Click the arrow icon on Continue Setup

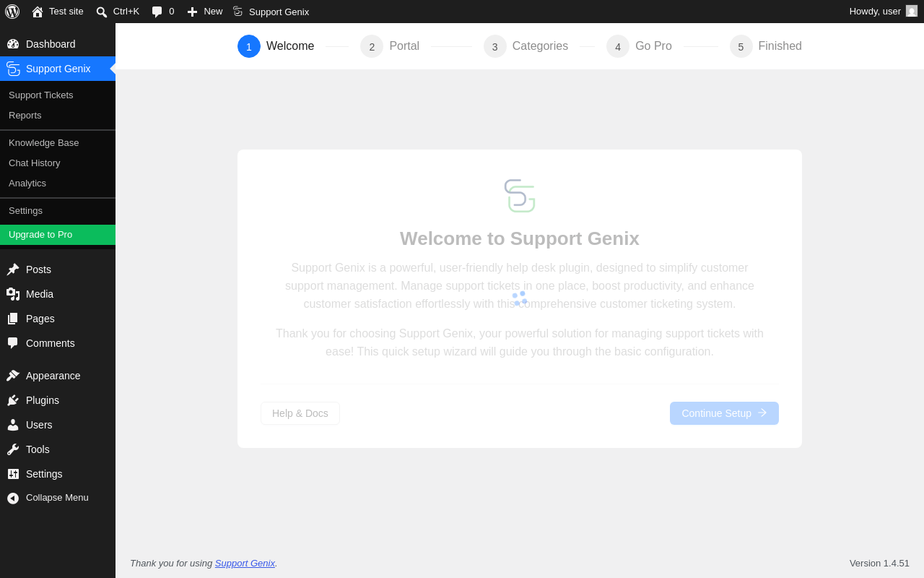point(762,413)
